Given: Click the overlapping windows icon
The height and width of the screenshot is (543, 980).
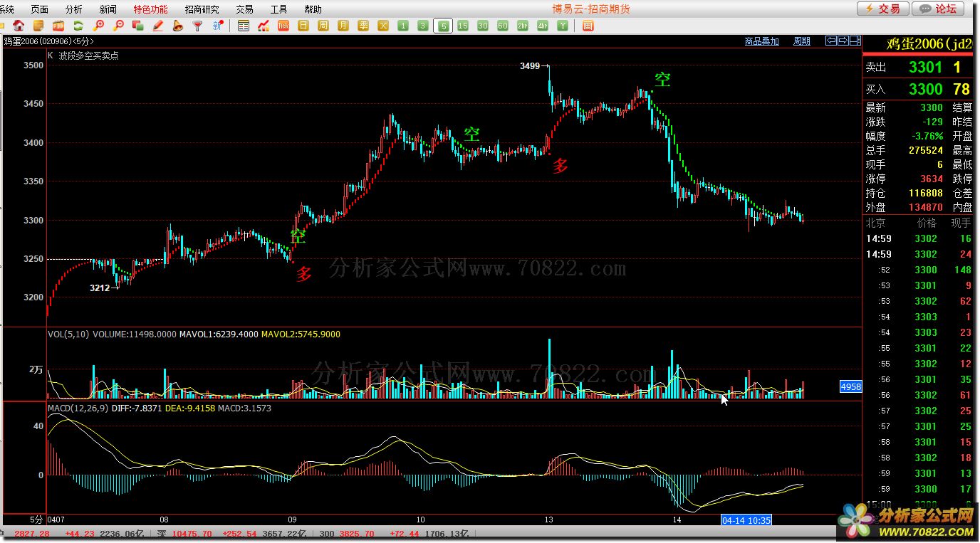Looking at the screenshot, I should tap(138, 26).
